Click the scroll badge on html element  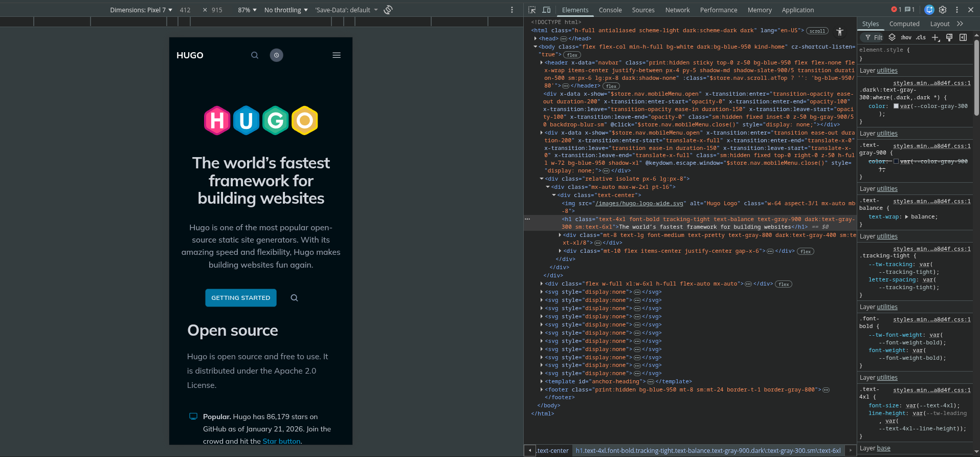[817, 31]
